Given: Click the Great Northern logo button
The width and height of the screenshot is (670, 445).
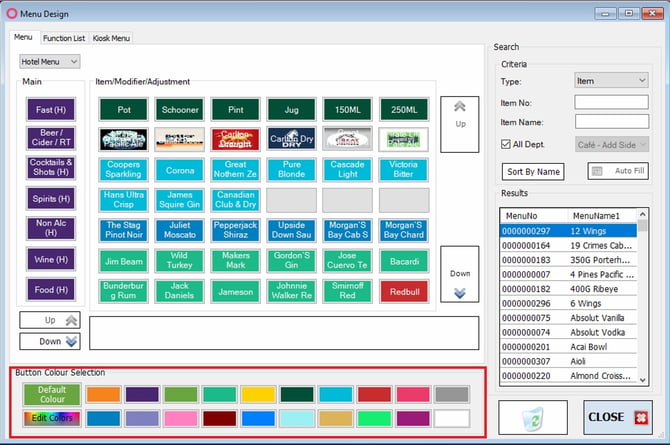Looking at the screenshot, I should pos(347,139).
